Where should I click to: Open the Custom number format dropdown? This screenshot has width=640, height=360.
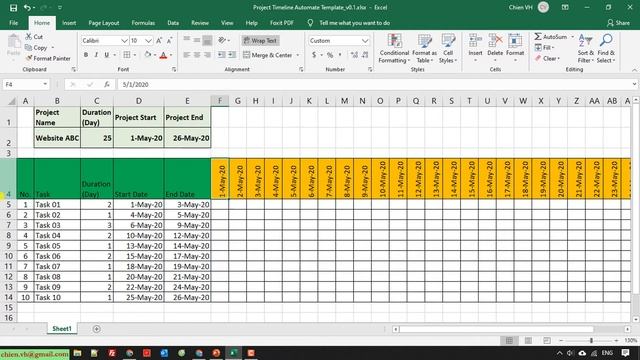[x=365, y=40]
